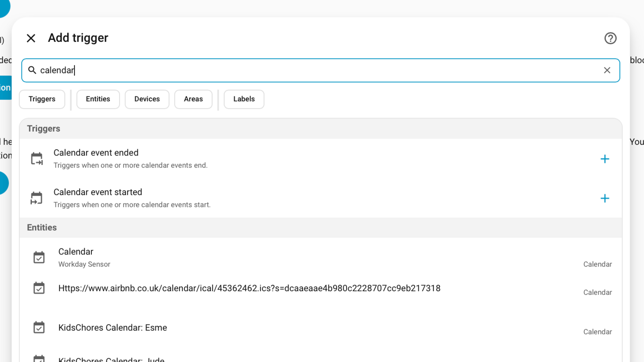Open the help icon in dialog header

coord(610,38)
